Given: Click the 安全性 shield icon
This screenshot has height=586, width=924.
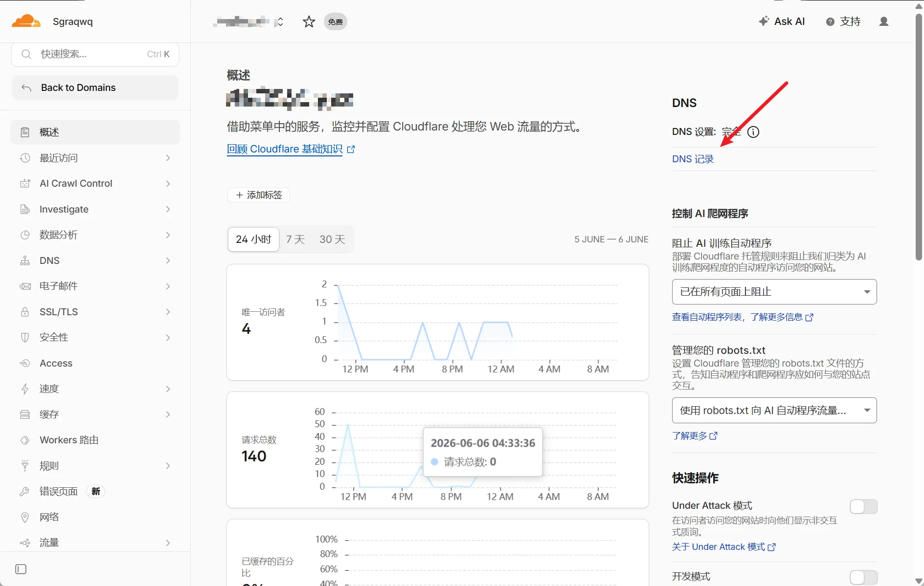Looking at the screenshot, I should 25,337.
